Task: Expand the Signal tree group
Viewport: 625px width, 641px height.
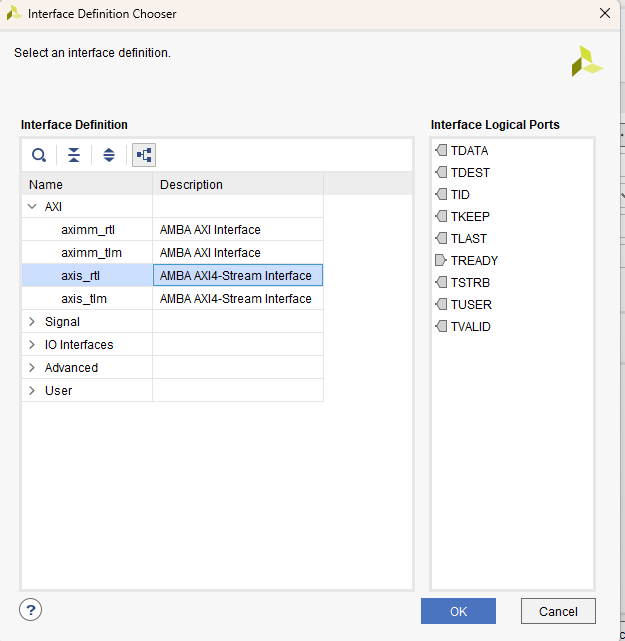Action: 32,322
